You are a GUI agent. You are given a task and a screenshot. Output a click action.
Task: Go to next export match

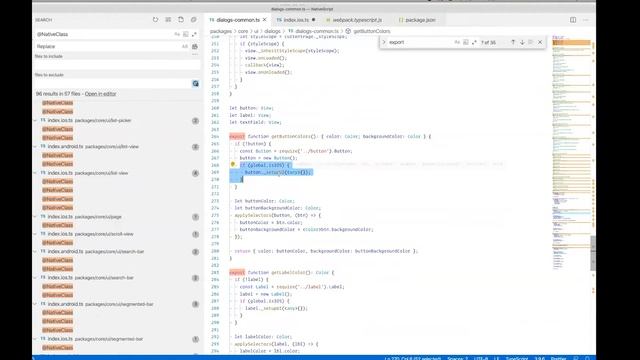[522, 42]
